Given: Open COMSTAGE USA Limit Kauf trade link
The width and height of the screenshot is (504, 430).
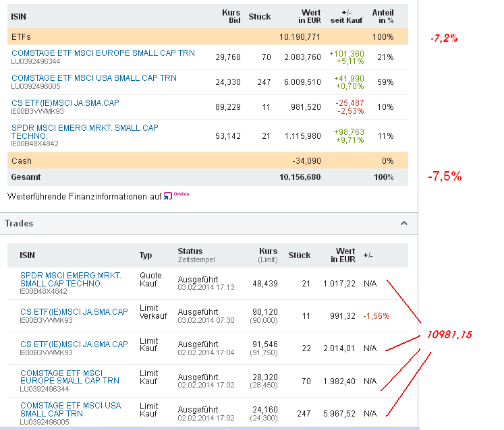Looking at the screenshot, I should point(70,409).
